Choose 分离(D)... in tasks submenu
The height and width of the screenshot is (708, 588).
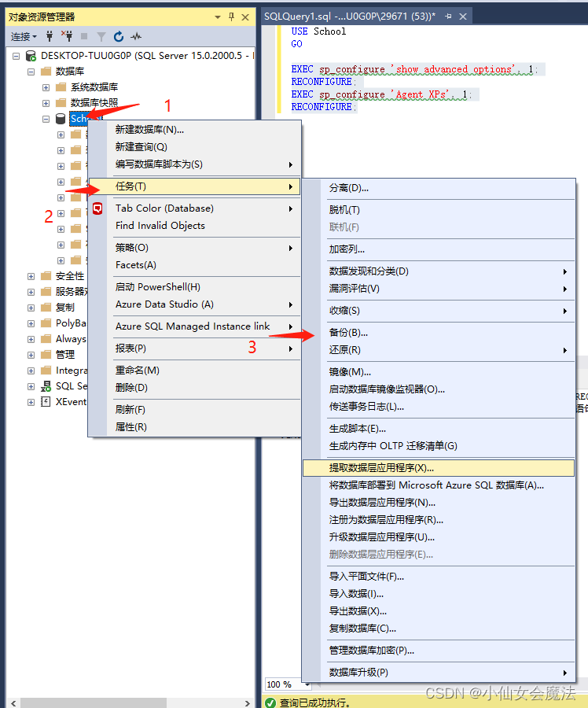point(439,188)
